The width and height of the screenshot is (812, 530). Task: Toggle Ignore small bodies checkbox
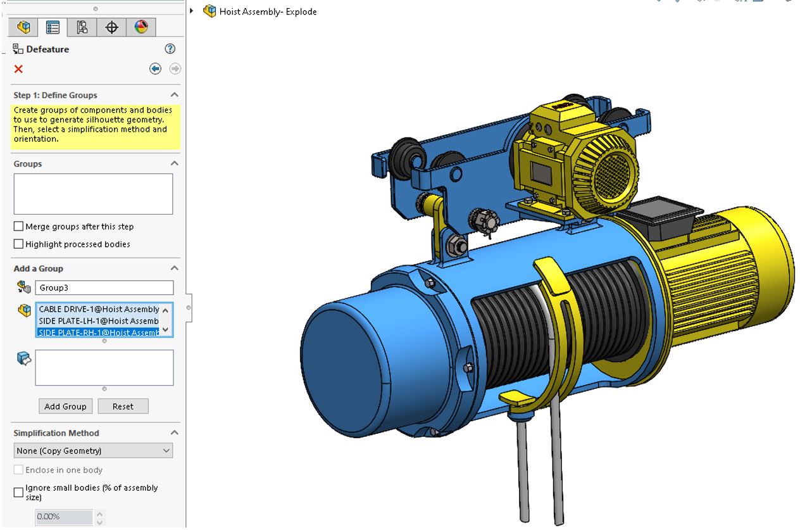(x=19, y=493)
